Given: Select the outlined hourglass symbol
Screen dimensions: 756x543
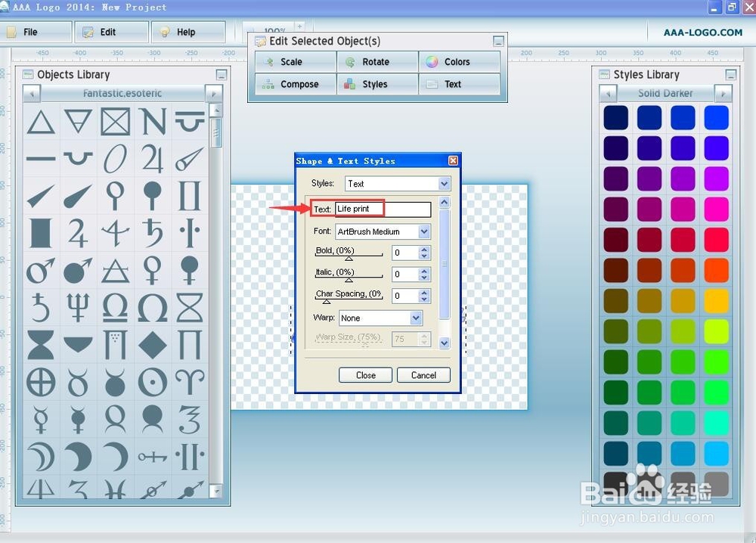Looking at the screenshot, I should pos(190,308).
